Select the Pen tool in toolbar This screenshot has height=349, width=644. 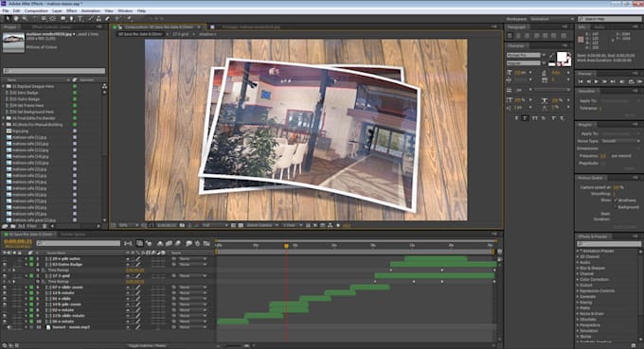(71, 19)
